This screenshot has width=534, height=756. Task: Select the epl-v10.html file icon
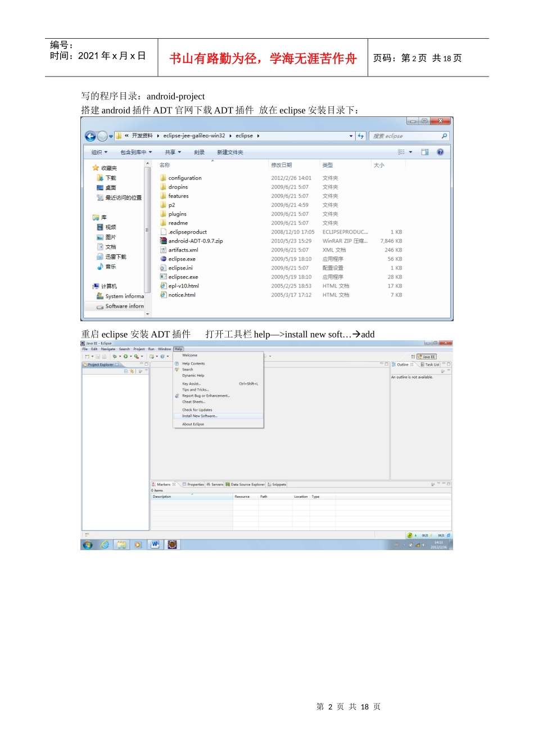click(163, 286)
